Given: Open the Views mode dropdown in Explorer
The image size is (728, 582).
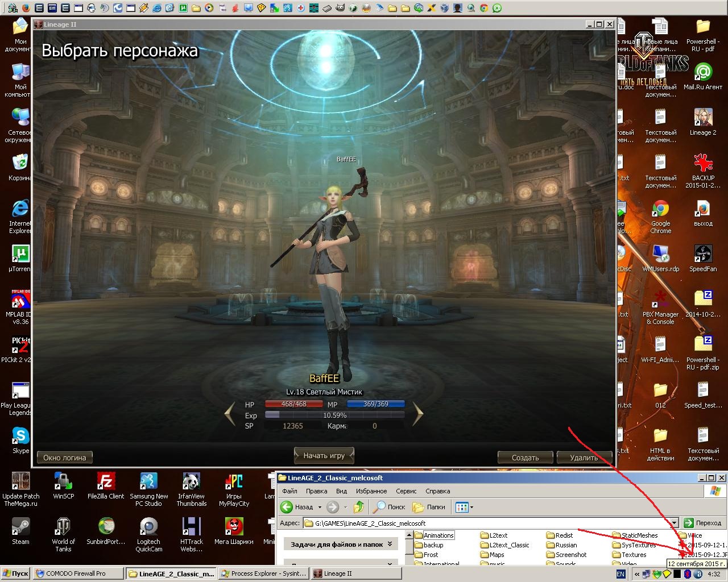Looking at the screenshot, I should (x=464, y=507).
